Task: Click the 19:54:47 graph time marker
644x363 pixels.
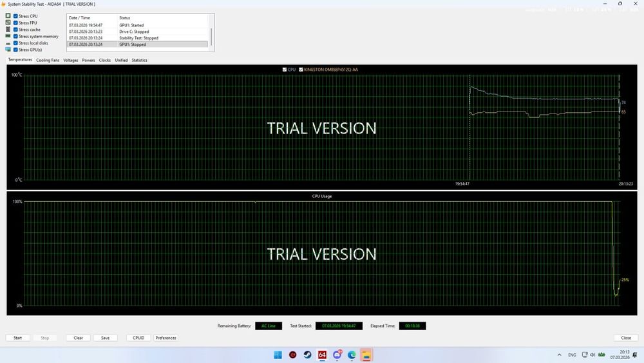Action: (462, 184)
